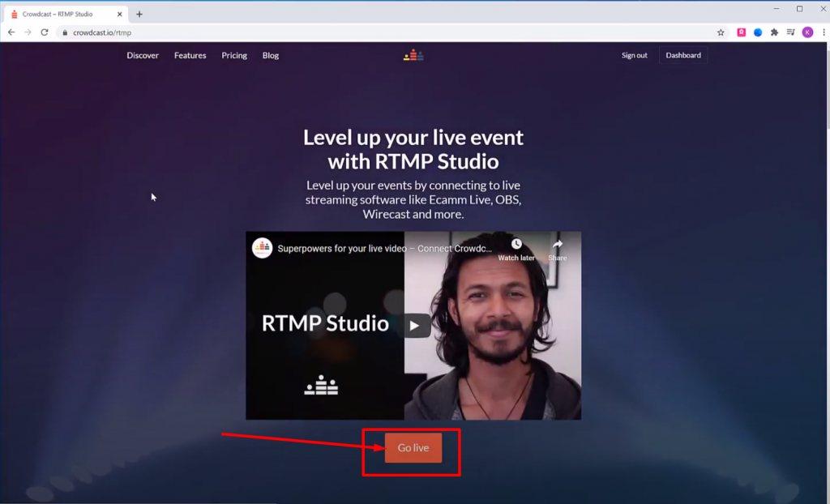Open the Chrome three-dot menu
Image resolution: width=830 pixels, height=504 pixels.
tap(824, 32)
